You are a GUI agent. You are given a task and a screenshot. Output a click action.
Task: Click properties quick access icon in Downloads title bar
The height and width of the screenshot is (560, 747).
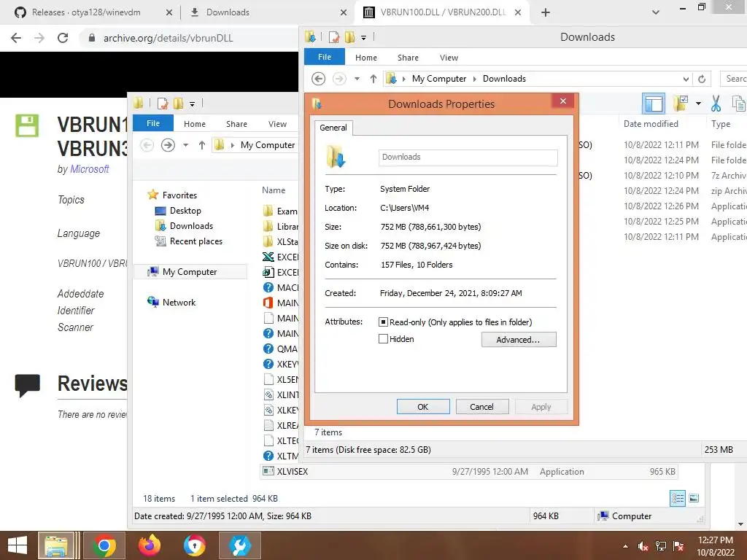point(334,37)
